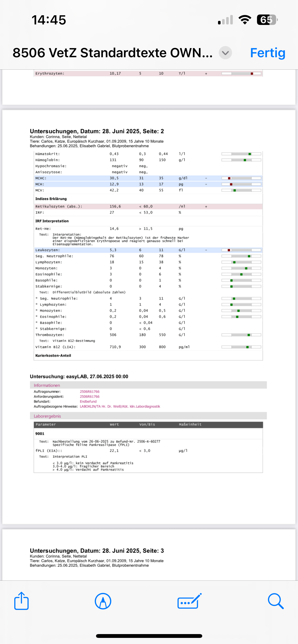The width and height of the screenshot is (298, 644).
Task: Tap the 'Laborergebnis' section header
Action: [x=47, y=416]
